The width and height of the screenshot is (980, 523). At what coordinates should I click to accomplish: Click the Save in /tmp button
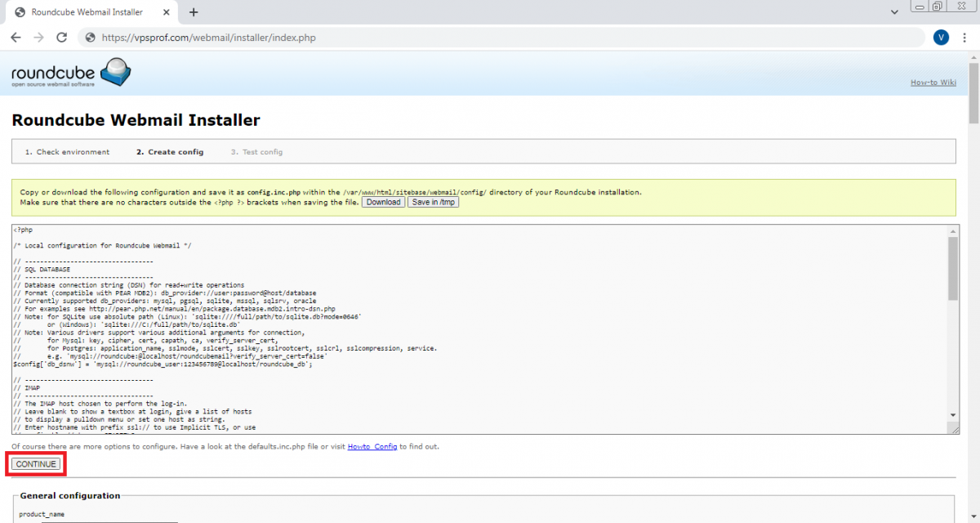pos(434,202)
